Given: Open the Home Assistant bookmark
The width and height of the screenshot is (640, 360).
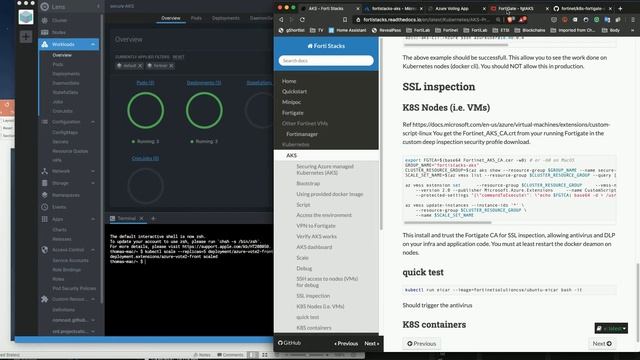Looking at the screenshot, I should click(347, 30).
